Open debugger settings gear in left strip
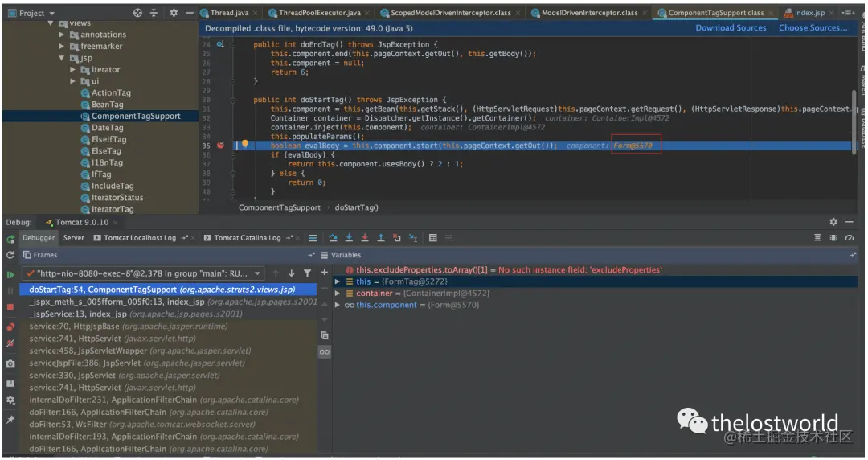 (x=10, y=400)
